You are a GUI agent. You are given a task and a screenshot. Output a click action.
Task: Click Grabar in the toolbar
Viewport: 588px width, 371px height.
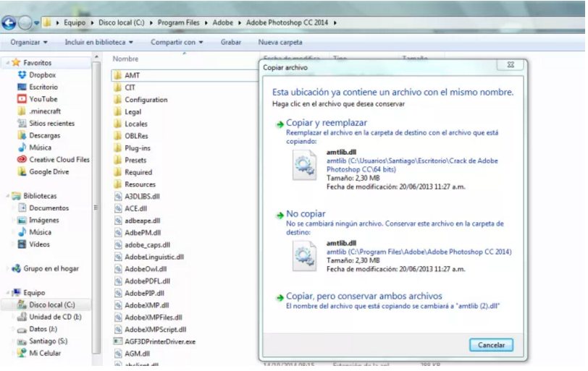click(230, 42)
